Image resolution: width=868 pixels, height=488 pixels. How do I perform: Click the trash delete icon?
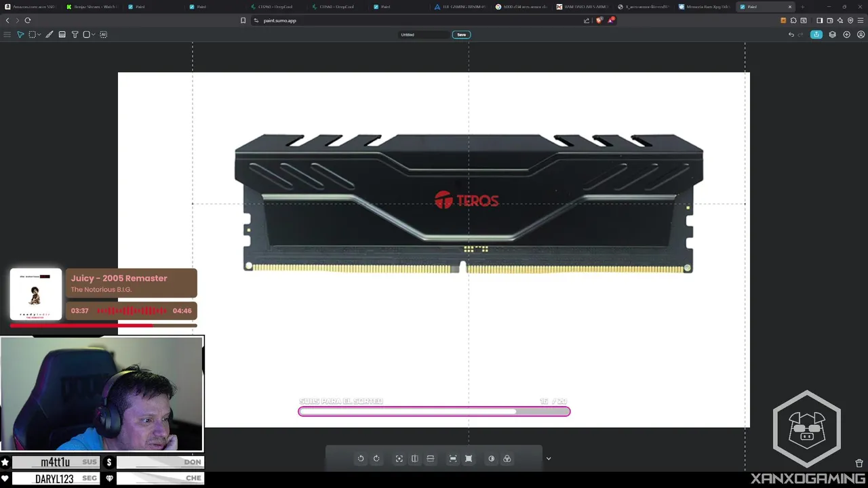pos(859,464)
